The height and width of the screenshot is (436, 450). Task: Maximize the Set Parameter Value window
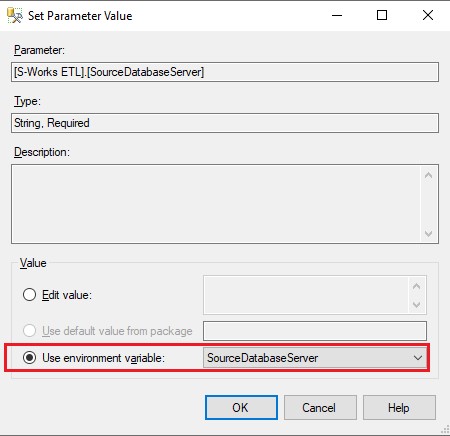coord(382,15)
